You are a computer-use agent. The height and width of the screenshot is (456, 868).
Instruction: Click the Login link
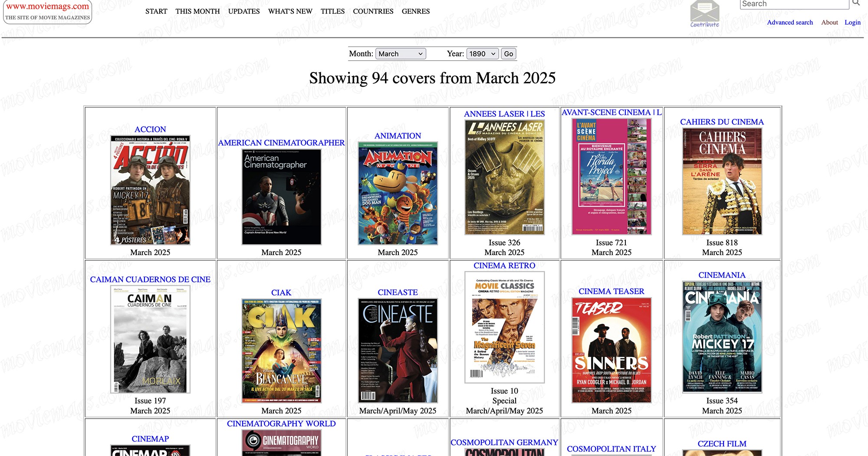coord(852,23)
